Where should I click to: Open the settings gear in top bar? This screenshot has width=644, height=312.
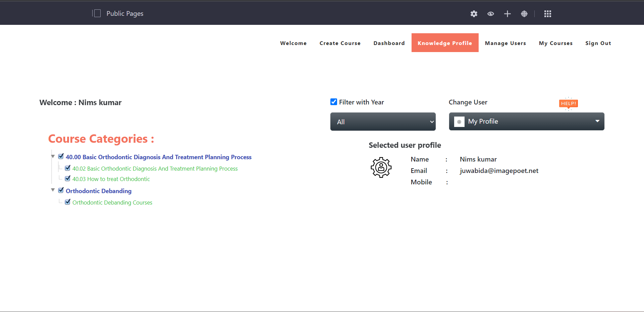(474, 14)
